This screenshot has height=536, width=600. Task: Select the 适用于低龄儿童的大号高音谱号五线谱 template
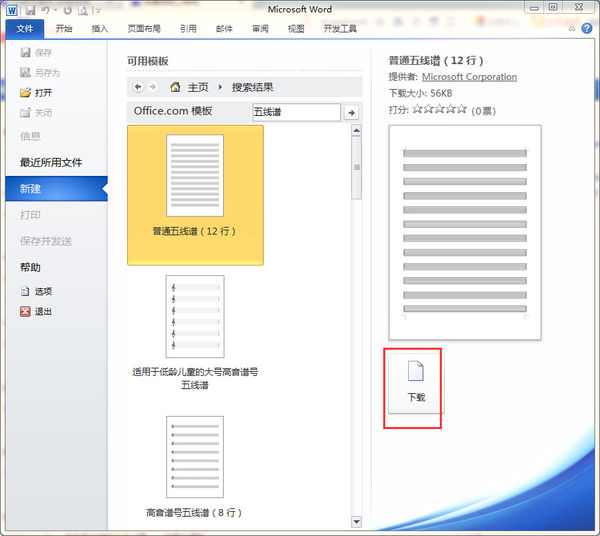(x=195, y=332)
